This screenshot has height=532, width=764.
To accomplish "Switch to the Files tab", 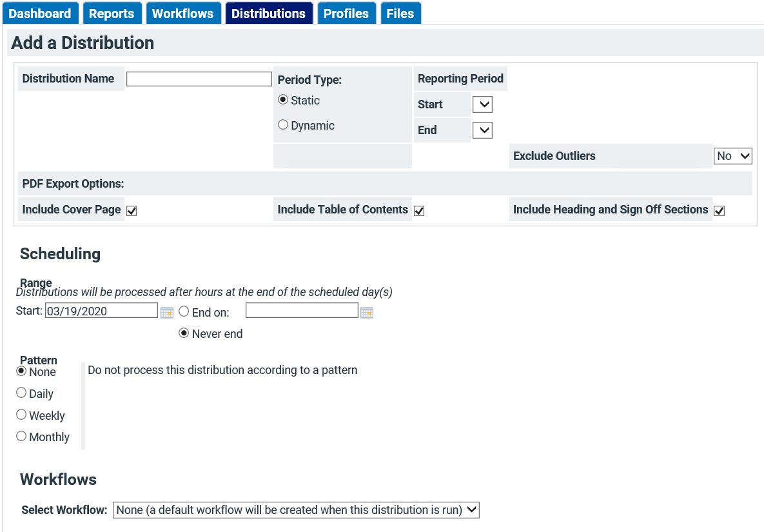I will (400, 13).
